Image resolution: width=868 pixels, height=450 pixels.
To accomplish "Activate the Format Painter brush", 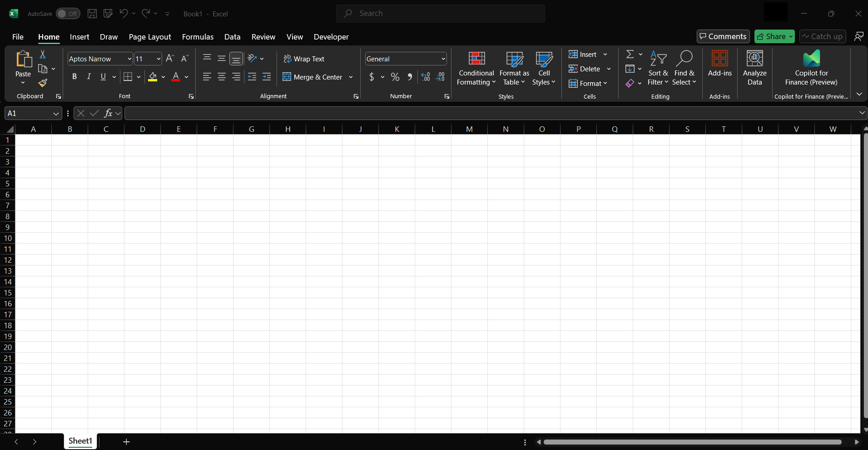I will point(43,83).
